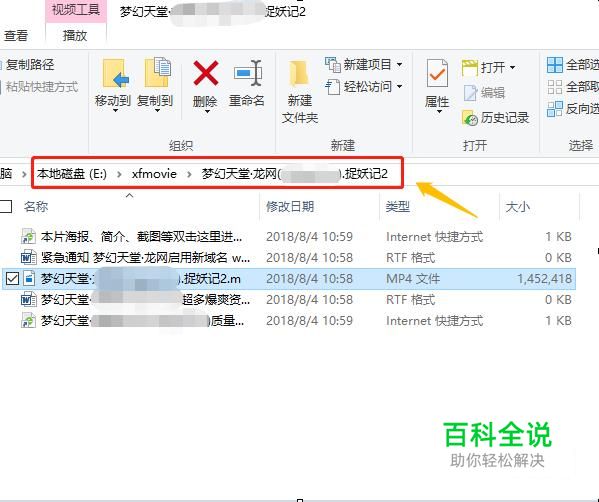
Task: Click the 编辑 pencil icon
Action: click(x=470, y=93)
